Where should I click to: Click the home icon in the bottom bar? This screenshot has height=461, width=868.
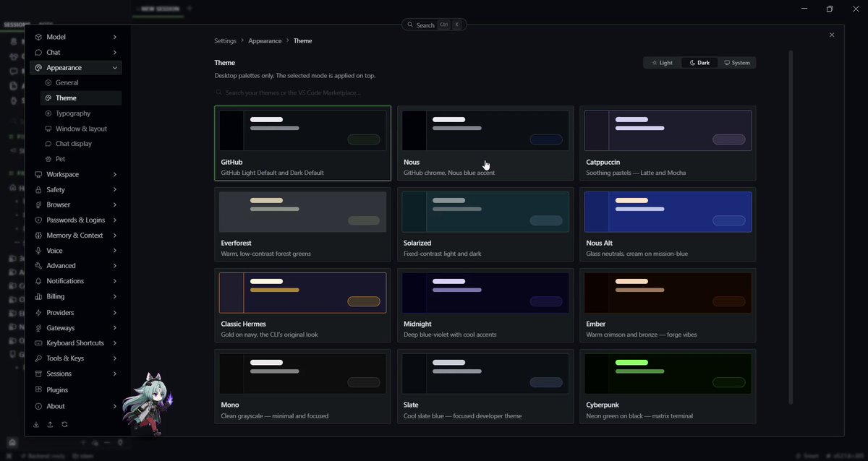point(12,442)
